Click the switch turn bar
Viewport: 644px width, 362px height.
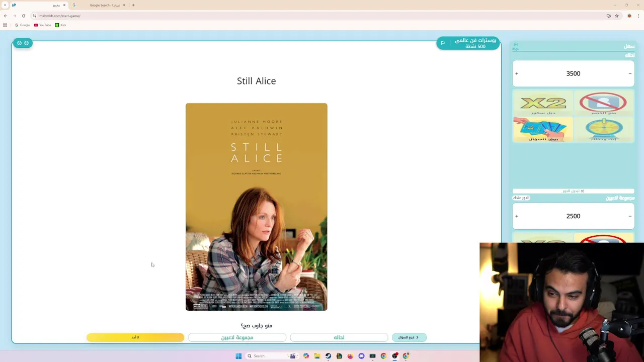(x=573, y=191)
